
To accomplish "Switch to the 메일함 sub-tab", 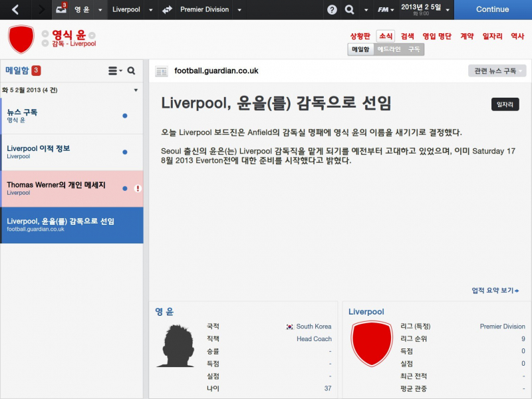I will tap(360, 49).
